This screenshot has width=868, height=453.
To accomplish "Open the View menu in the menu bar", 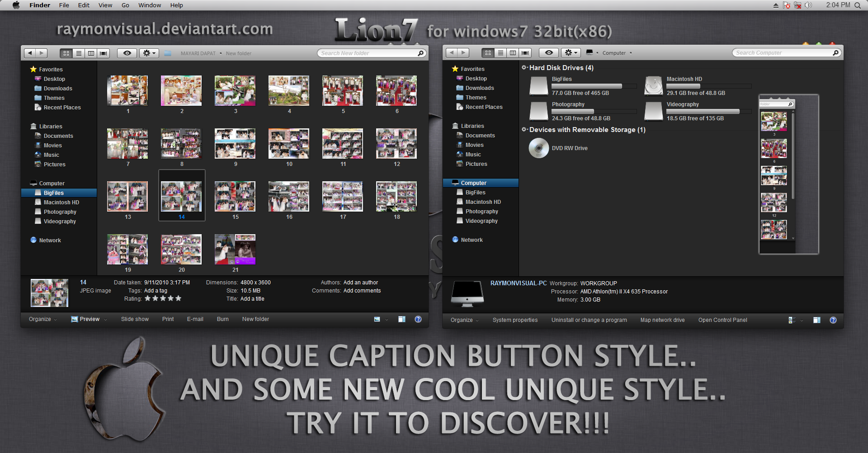I will (105, 5).
